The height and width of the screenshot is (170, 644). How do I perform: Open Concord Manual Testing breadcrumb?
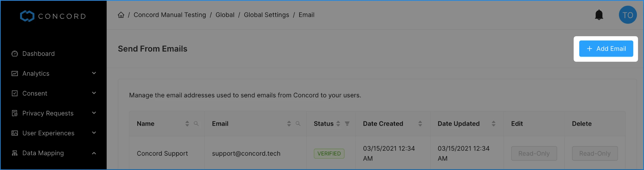170,15
